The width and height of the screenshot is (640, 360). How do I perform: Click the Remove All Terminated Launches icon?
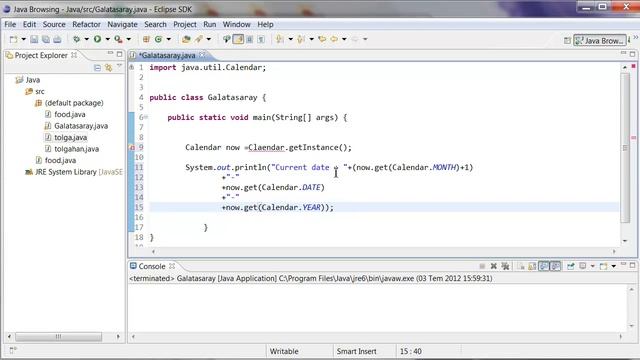pyautogui.click(x=505, y=266)
